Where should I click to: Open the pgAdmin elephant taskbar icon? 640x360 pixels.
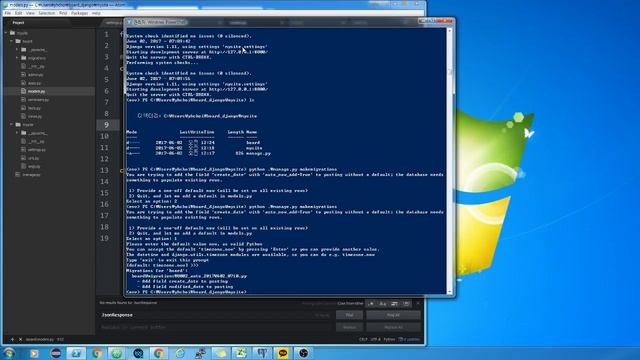[262, 353]
